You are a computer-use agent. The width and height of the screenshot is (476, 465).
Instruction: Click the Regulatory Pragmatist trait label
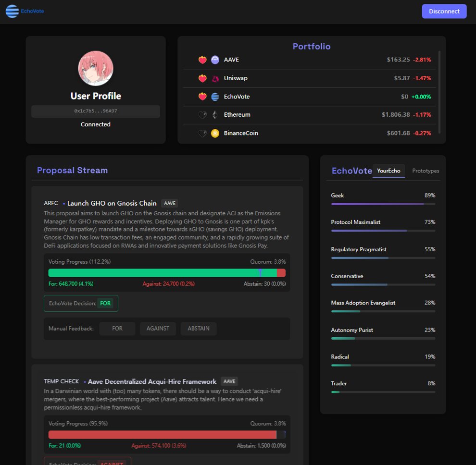(359, 249)
